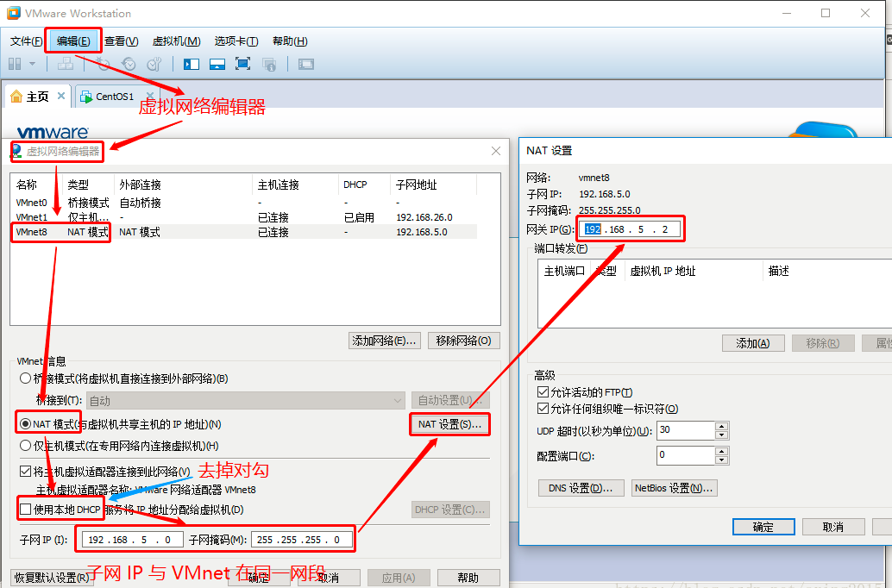Toggle connect host virtual adapter checkbox
892x588 pixels.
pos(25,471)
